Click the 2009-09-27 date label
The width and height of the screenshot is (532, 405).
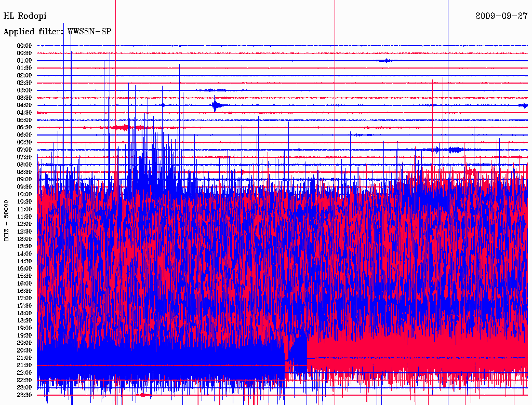[x=501, y=16]
